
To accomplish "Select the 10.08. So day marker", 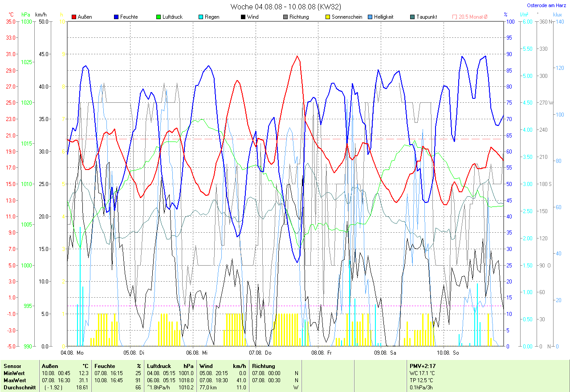I will [448, 352].
